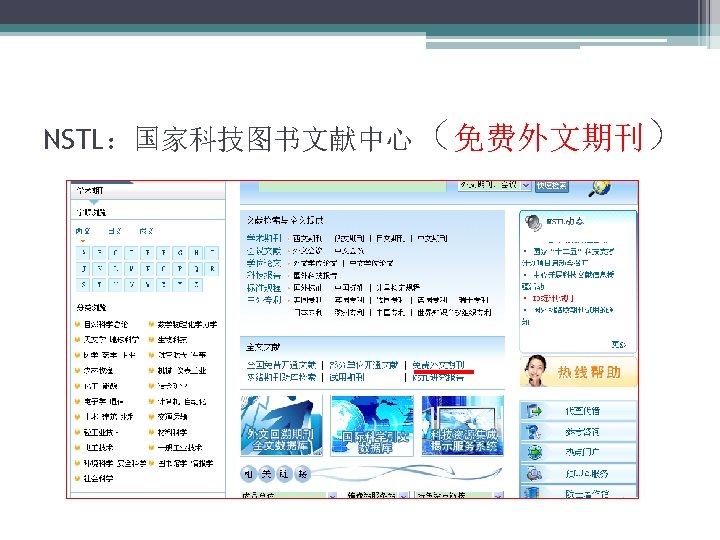Select letter A in the title index
This screenshot has width=720, height=540.
tap(83, 253)
